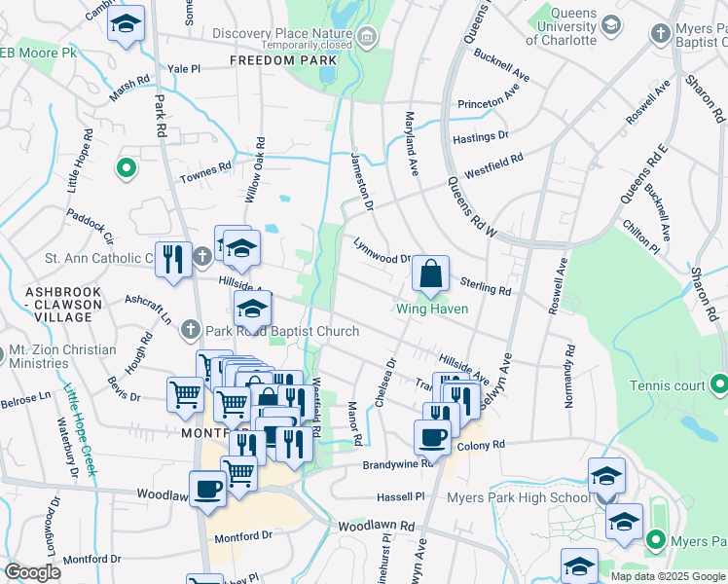Click the Myers Park High School label
The height and width of the screenshot is (584, 728).
[519, 497]
